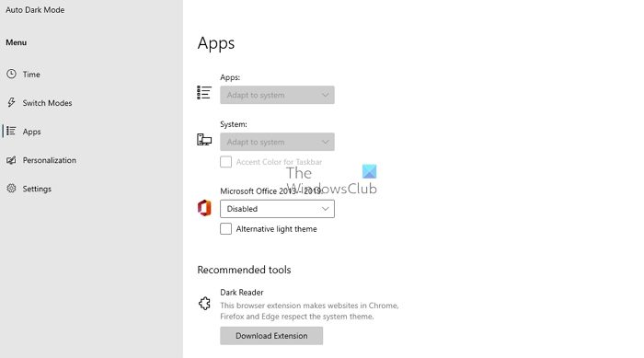Tick the Accent Color for Taskbar checkbox

226,162
